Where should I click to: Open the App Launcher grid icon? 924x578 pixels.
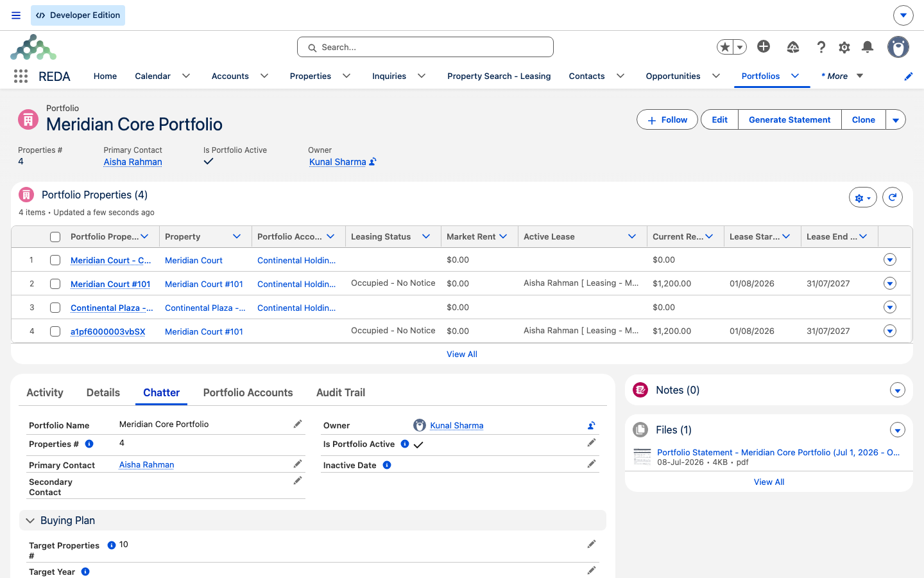coord(21,76)
